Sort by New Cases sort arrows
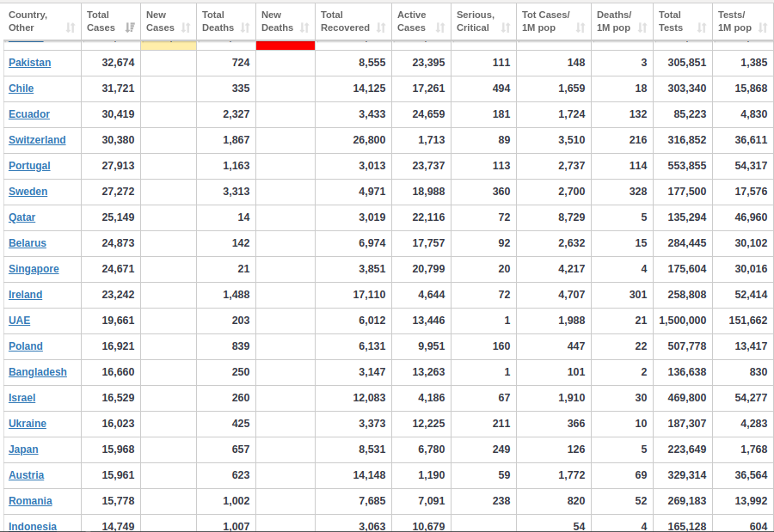774x532 pixels. point(186,28)
